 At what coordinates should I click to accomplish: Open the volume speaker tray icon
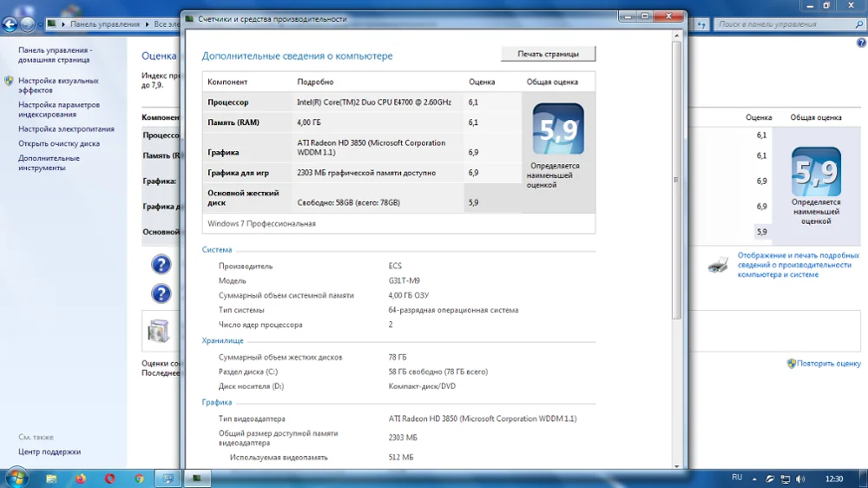pos(800,478)
